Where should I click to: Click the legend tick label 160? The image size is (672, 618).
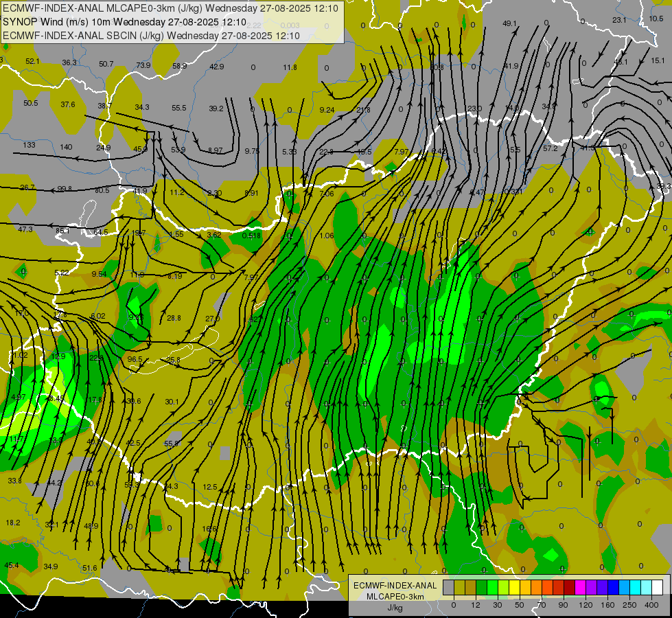coord(607,605)
